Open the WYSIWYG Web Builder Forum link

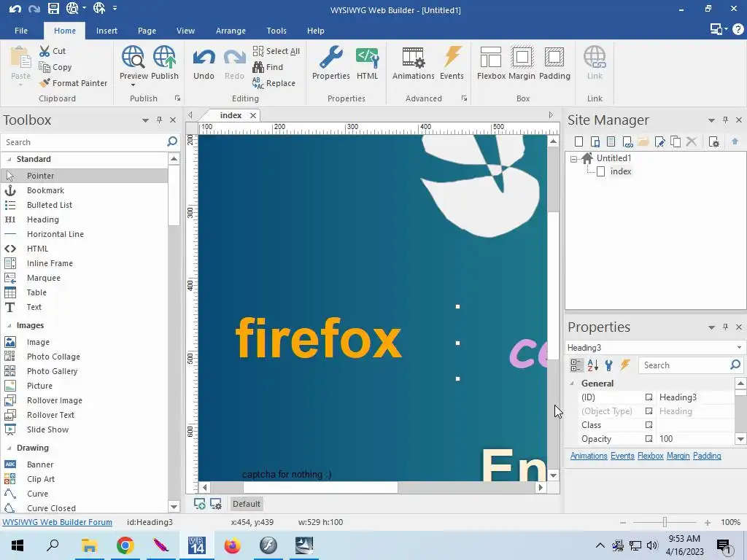click(57, 522)
